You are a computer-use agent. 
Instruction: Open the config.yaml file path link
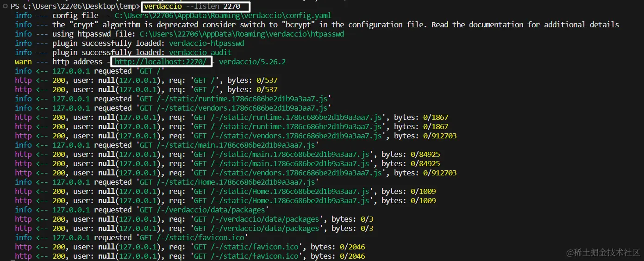223,15
